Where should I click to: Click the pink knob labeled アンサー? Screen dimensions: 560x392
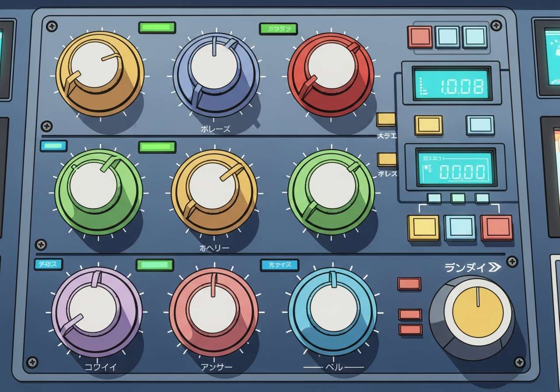click(213, 311)
